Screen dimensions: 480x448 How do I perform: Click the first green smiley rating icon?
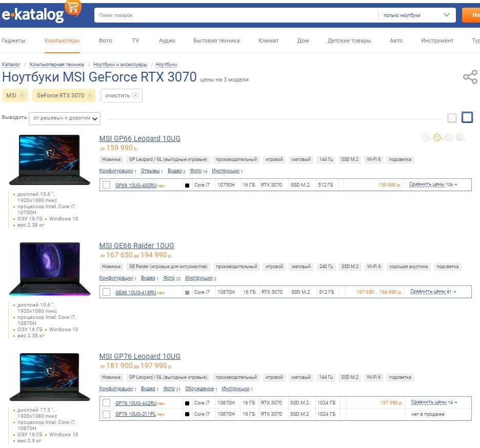point(449,138)
